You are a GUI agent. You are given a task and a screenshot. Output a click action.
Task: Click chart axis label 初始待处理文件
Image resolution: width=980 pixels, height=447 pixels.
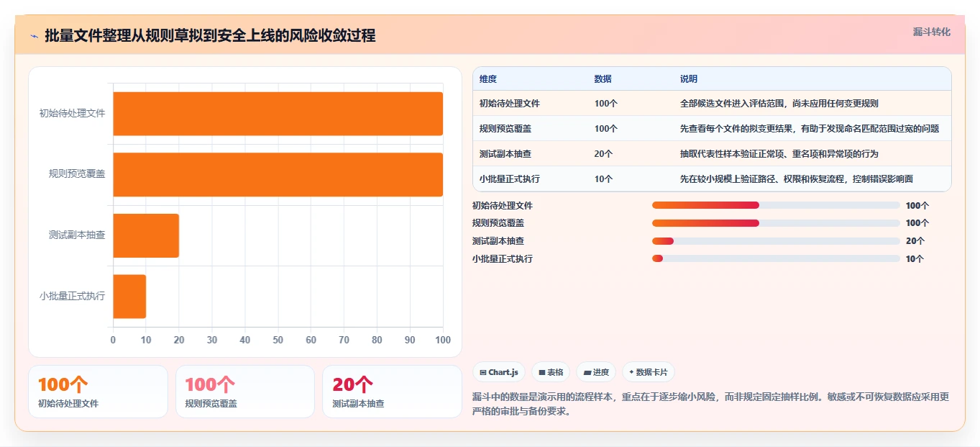[x=72, y=114]
